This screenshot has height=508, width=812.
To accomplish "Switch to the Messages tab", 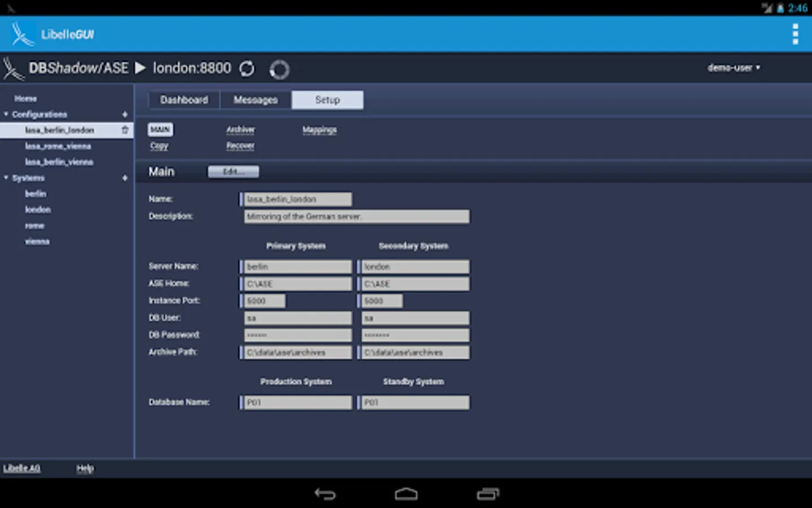I will tap(255, 100).
